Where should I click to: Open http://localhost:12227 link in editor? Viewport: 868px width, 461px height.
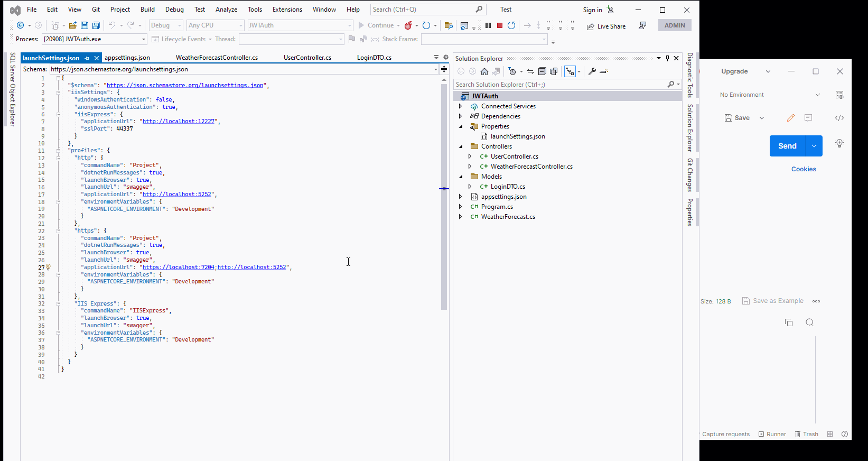179,121
